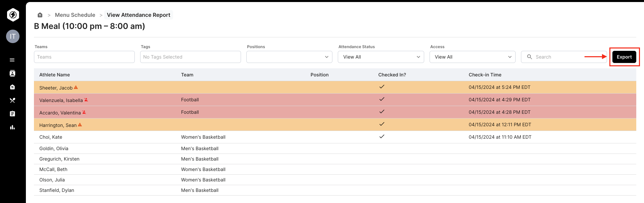The height and width of the screenshot is (203, 644).
Task: Click Women's Basketball in Olson, Julia row
Action: pos(203,180)
